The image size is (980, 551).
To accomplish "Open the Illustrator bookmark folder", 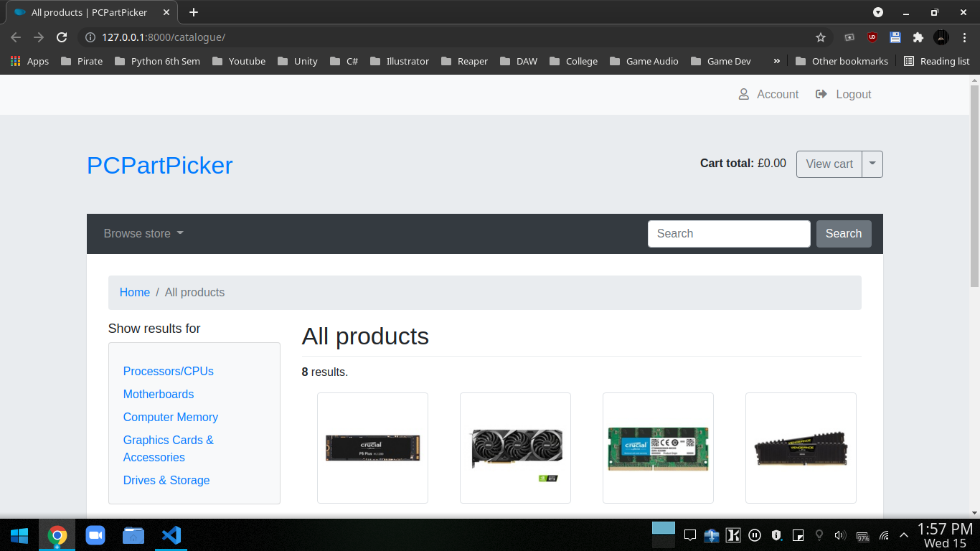I will 400,61.
